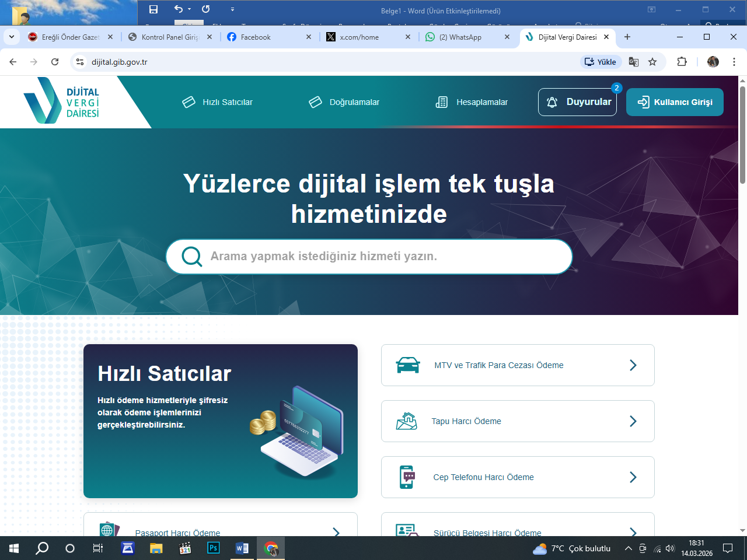Open the Chrome tab search dropdown
Viewport: 747px width, 560px height.
[x=12, y=37]
